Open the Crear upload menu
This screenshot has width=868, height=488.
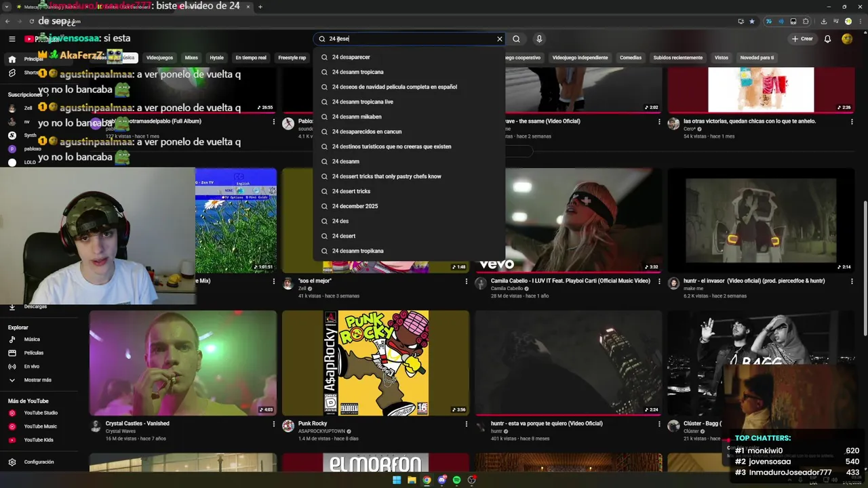pyautogui.click(x=802, y=39)
